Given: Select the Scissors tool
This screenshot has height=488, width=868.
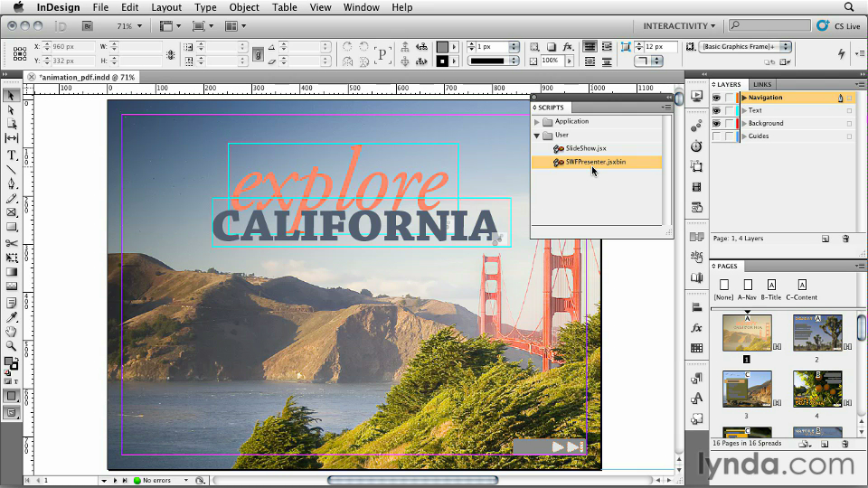Looking at the screenshot, I should click(x=11, y=243).
